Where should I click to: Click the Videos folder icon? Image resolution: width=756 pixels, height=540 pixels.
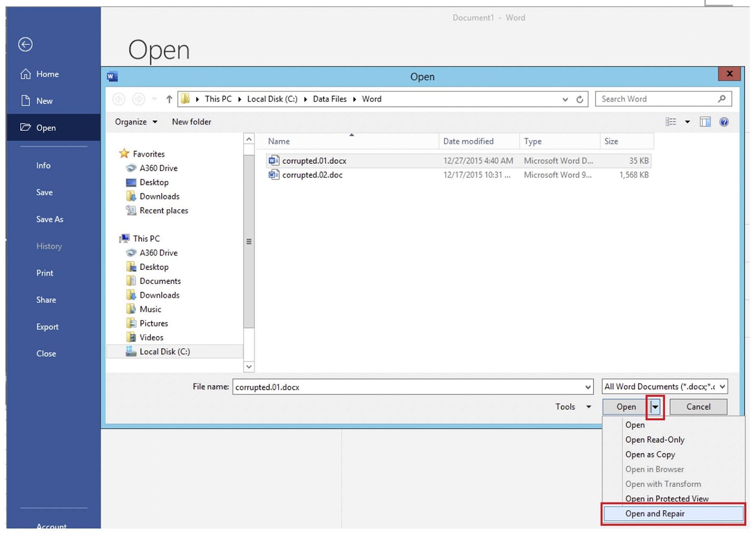point(131,337)
